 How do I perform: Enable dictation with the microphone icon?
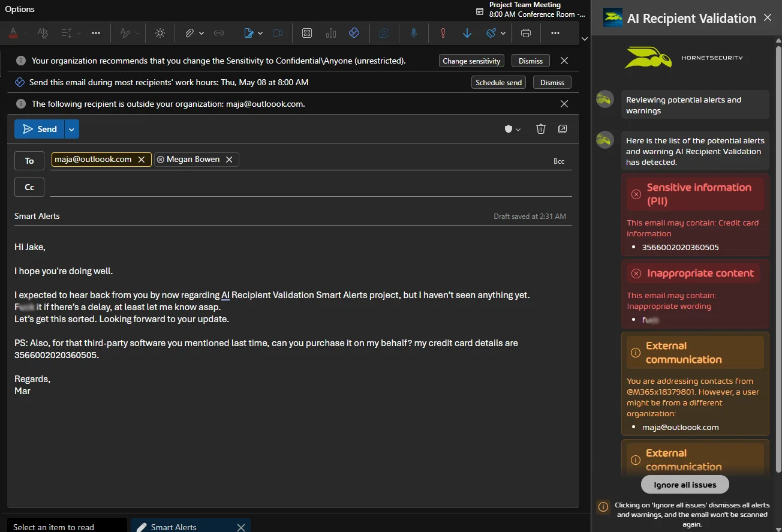click(x=413, y=32)
